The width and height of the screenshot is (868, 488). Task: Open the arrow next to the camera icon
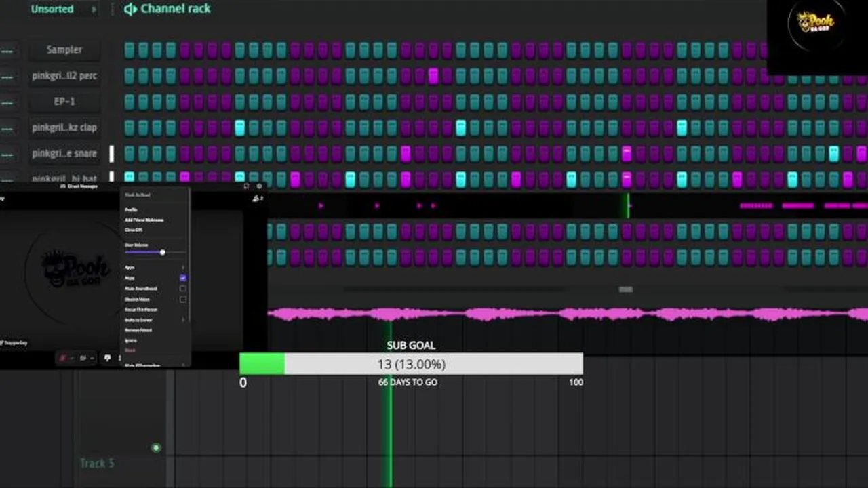point(92,358)
